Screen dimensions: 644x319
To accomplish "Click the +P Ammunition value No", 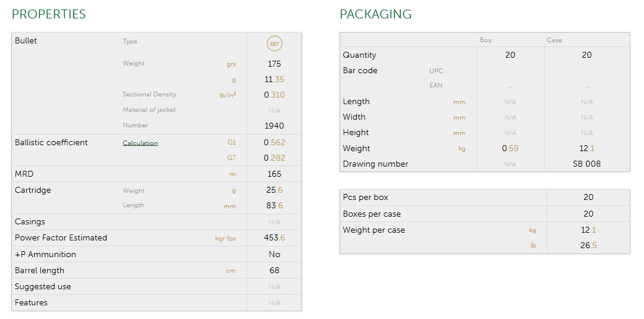I will pyautogui.click(x=274, y=254).
